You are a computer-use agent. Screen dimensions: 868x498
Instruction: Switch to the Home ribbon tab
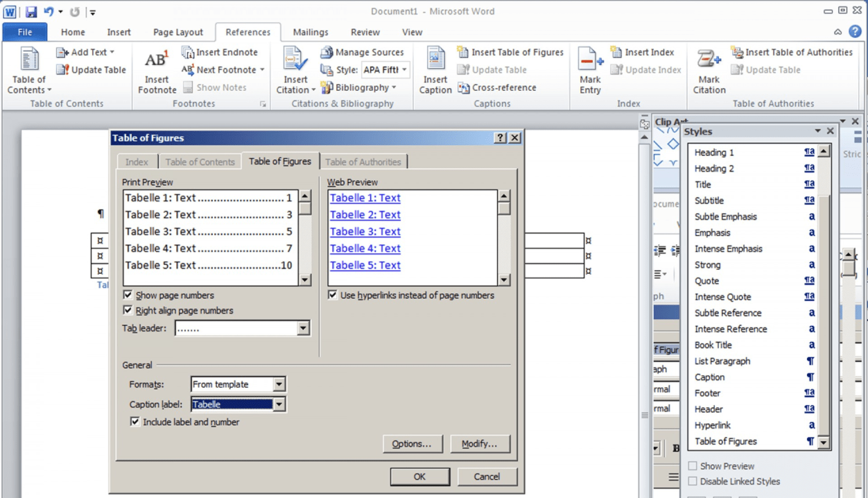coord(73,32)
